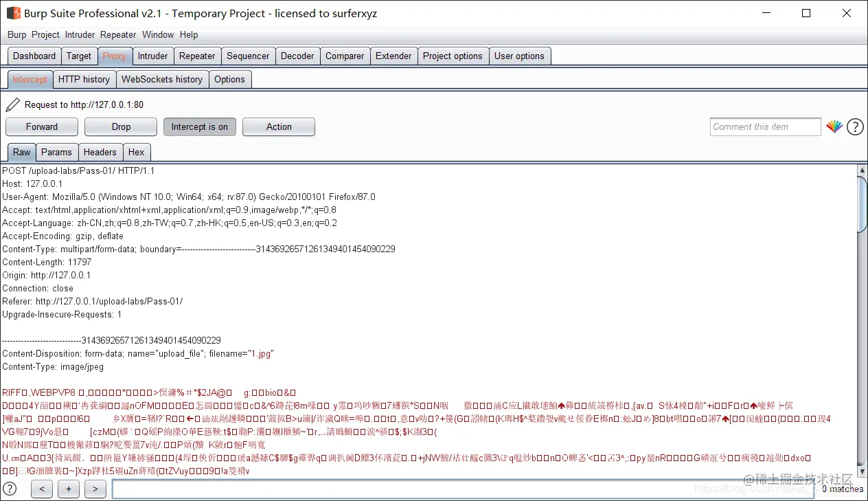Image resolution: width=868 pixels, height=501 pixels.
Task: Click the search help question mark icon
Action: (x=10, y=489)
